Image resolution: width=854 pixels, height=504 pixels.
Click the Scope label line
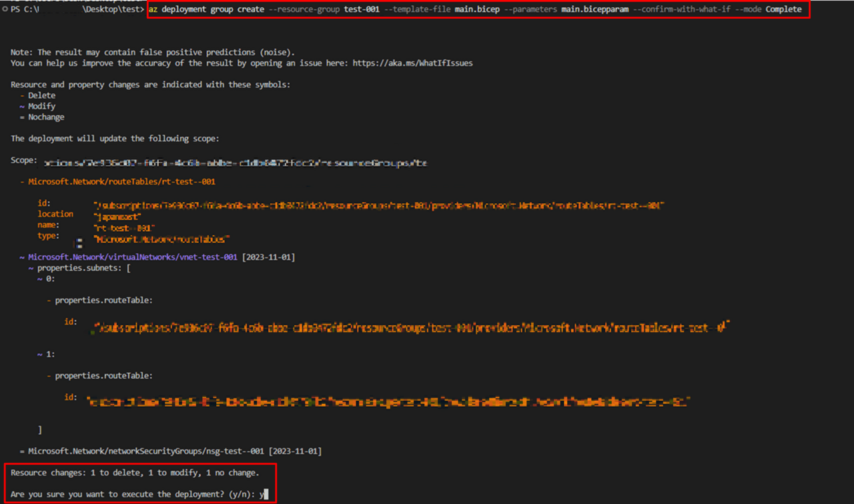pos(24,161)
